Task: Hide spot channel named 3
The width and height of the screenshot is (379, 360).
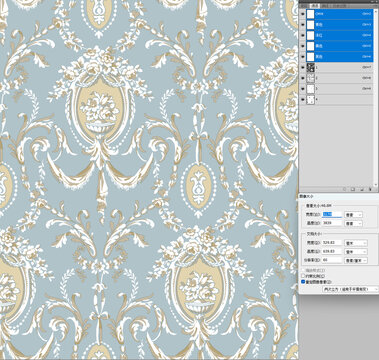Action: tap(303, 89)
